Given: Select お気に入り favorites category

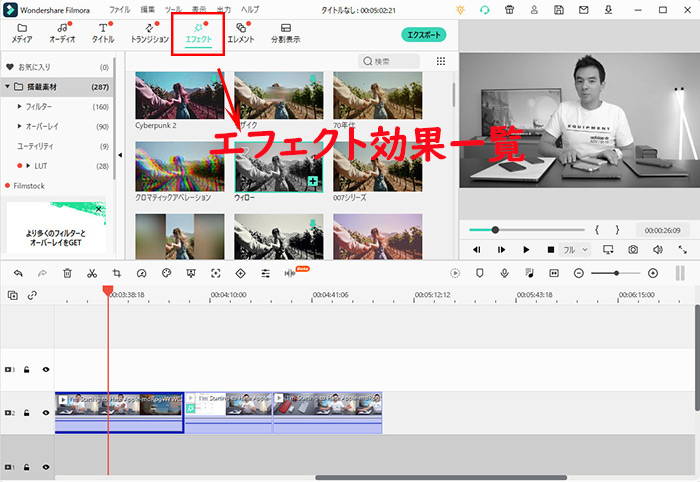Looking at the screenshot, I should pyautogui.click(x=57, y=67).
